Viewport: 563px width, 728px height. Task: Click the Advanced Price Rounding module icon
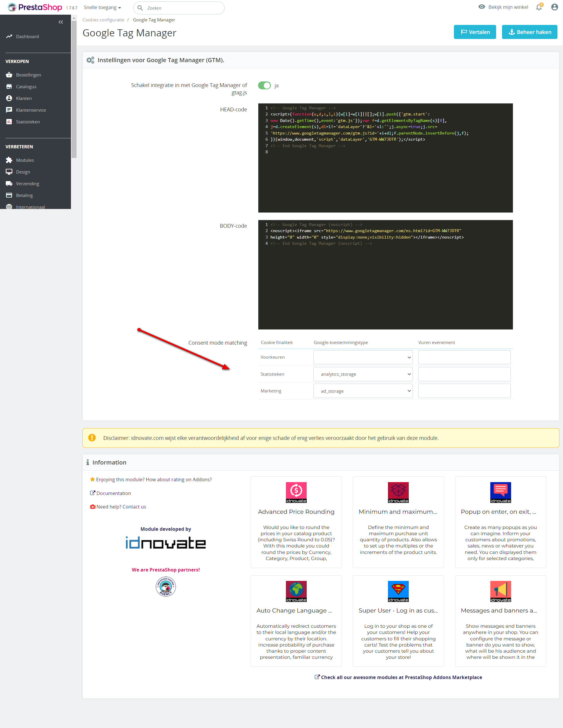pyautogui.click(x=296, y=492)
